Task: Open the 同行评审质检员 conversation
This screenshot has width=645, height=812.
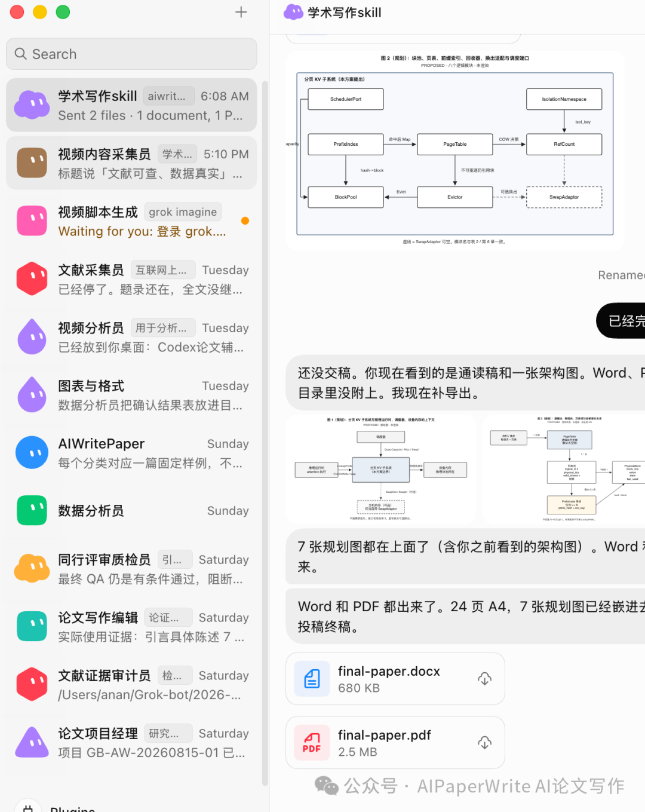Action: tap(131, 569)
